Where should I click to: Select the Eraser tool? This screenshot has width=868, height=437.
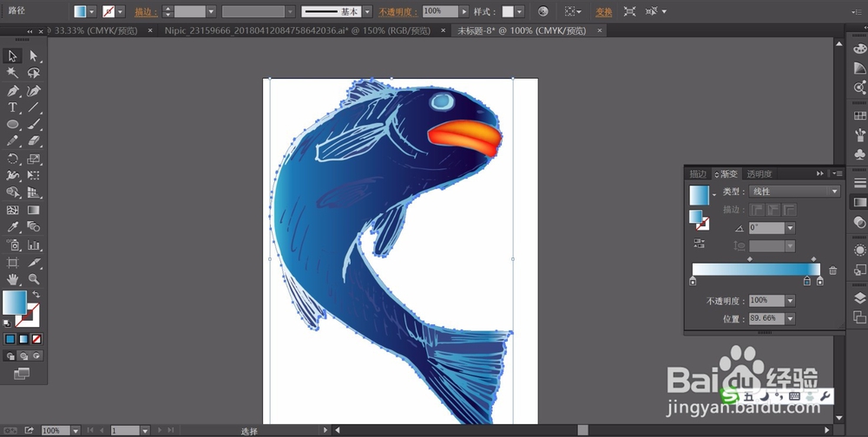coord(34,141)
